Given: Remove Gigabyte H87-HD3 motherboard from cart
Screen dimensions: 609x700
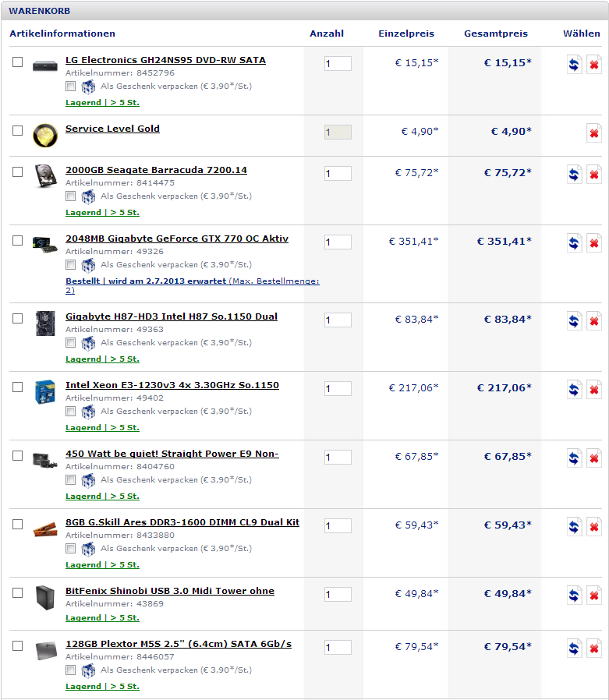Looking at the screenshot, I should pyautogui.click(x=594, y=321).
